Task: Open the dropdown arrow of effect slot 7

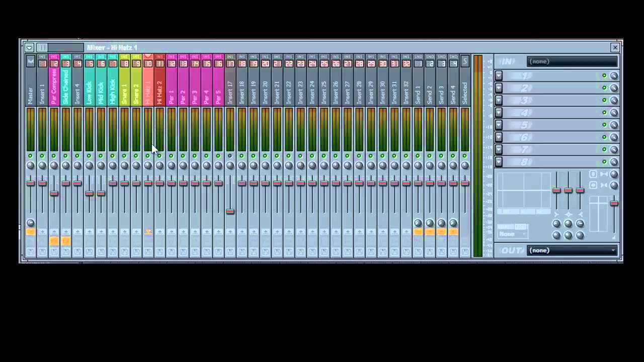Action: 499,149
